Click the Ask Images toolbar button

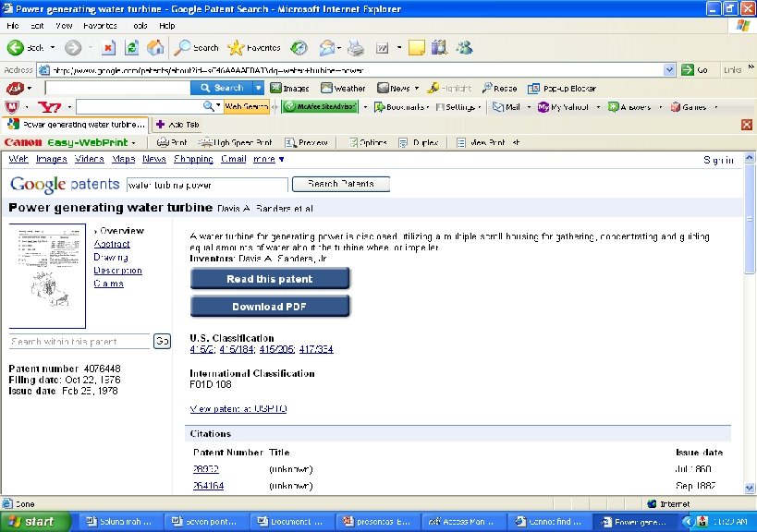click(289, 89)
